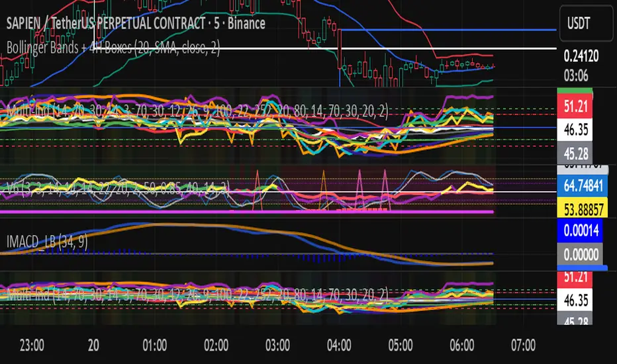Open the USDT currency selector
The image size is (617, 364).
pyautogui.click(x=585, y=24)
